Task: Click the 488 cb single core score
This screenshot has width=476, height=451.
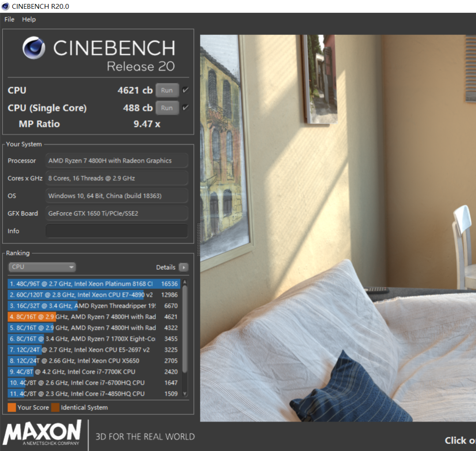Action: [x=138, y=107]
